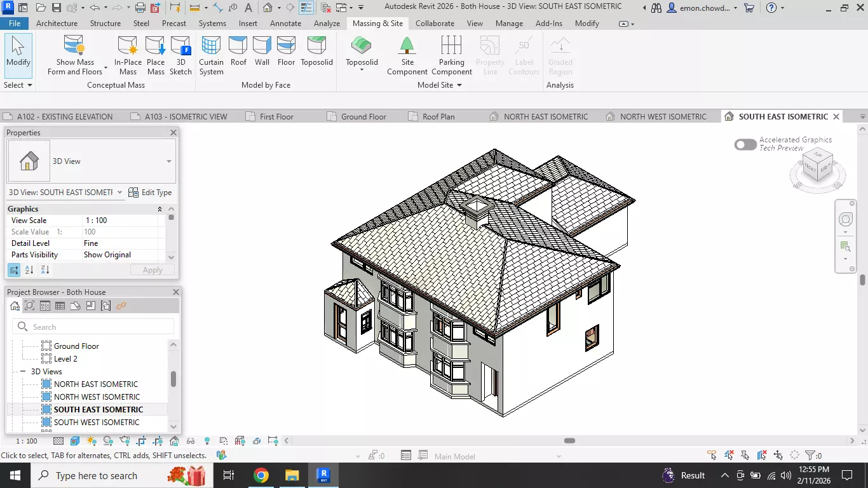Viewport: 868px width, 488px height.
Task: Toggle Select Links in status bar
Action: (x=713, y=456)
